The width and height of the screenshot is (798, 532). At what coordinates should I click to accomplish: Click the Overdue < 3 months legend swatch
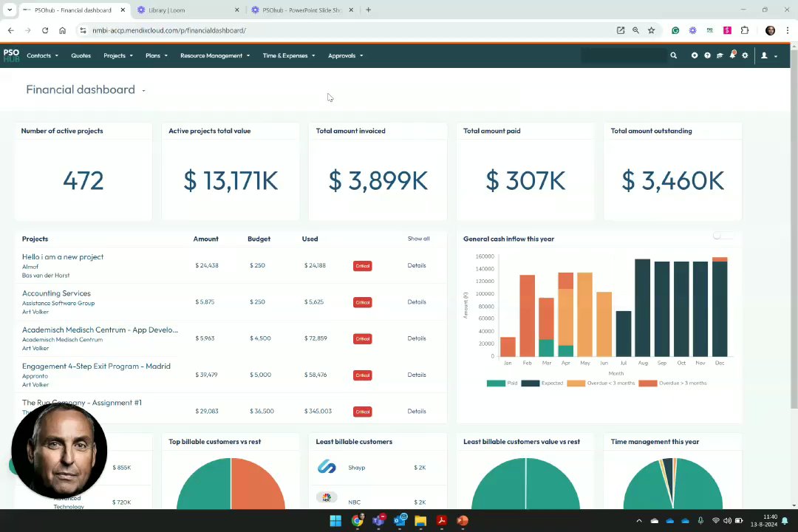click(x=576, y=383)
